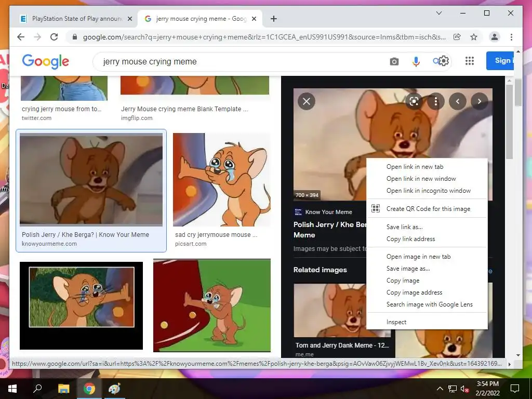Open the Windows notification center
The image size is (532, 399).
click(515, 389)
